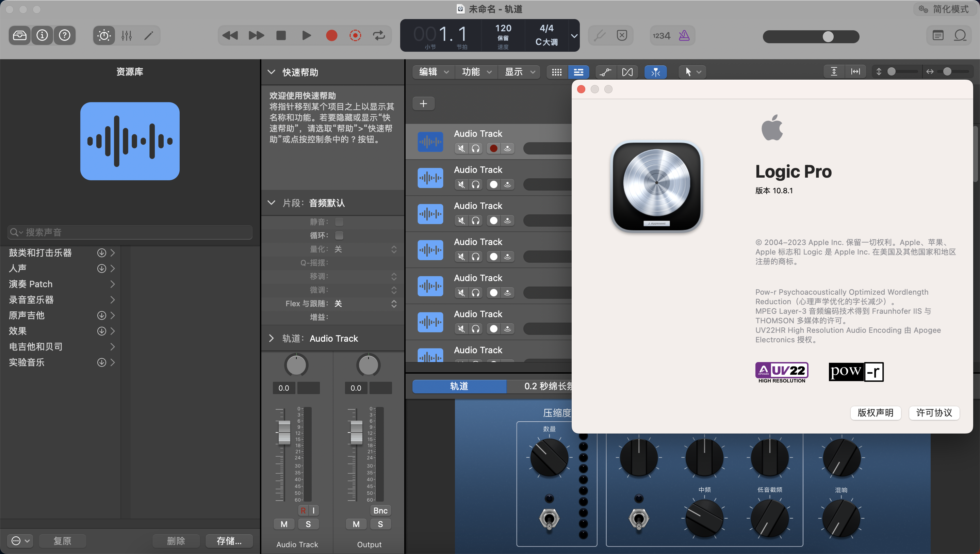Toggle the Inspector info button
The width and height of the screenshot is (980, 554).
click(42, 35)
